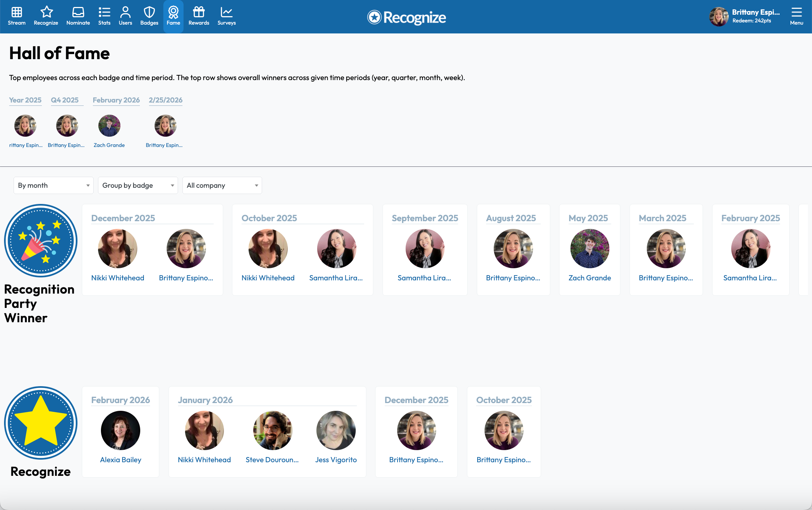The image size is (812, 510).
Task: Click the yellow star Recognize badge image
Action: pos(40,423)
